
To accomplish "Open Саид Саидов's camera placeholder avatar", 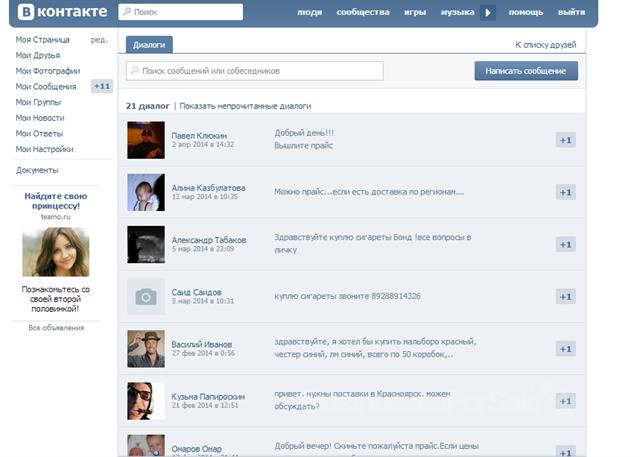I will 146,296.
